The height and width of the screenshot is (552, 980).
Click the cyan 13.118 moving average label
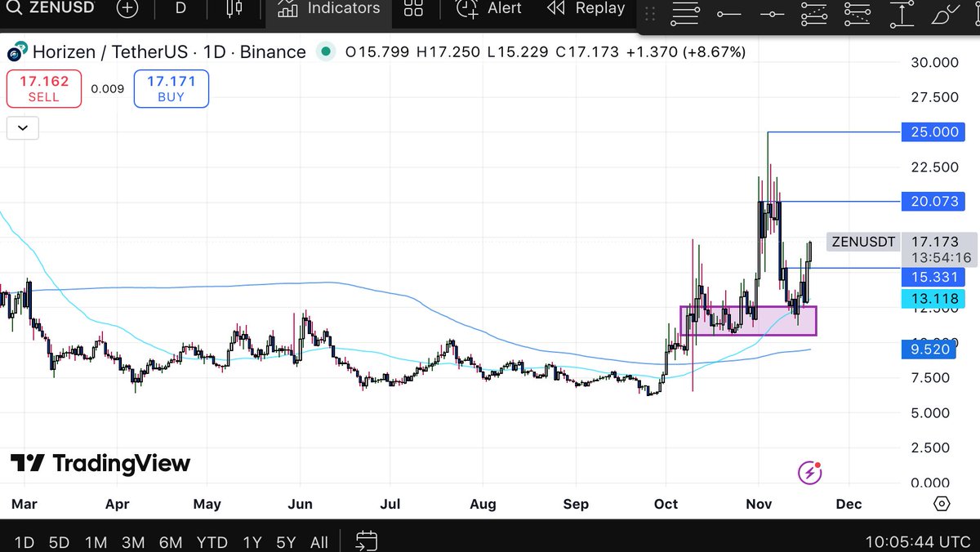[x=933, y=298]
